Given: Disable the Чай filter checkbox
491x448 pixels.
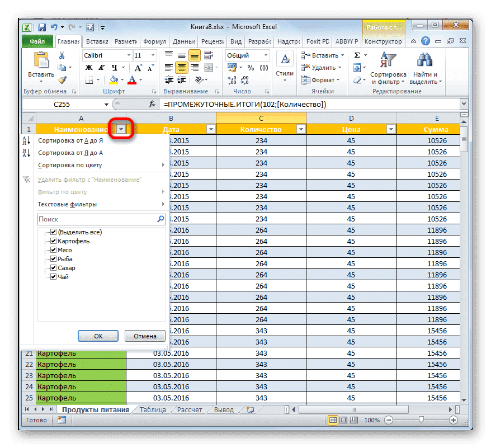Looking at the screenshot, I should pyautogui.click(x=53, y=276).
